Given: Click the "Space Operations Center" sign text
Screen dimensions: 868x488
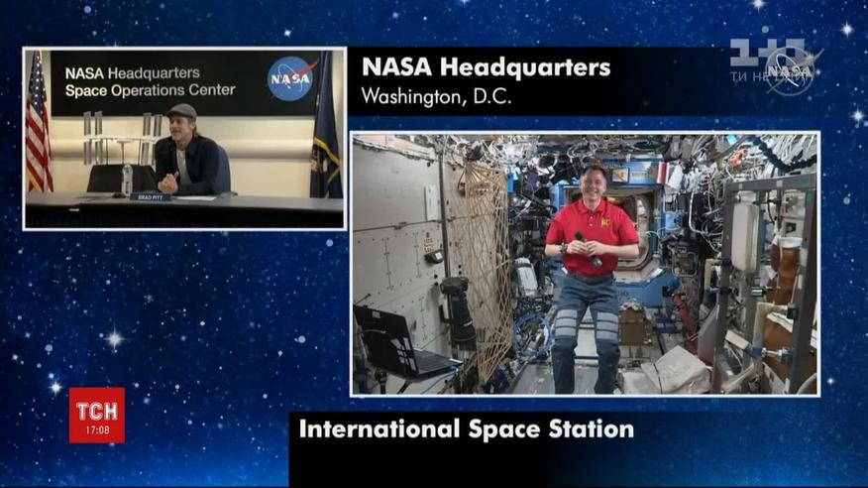Looking at the screenshot, I should click(150, 90).
